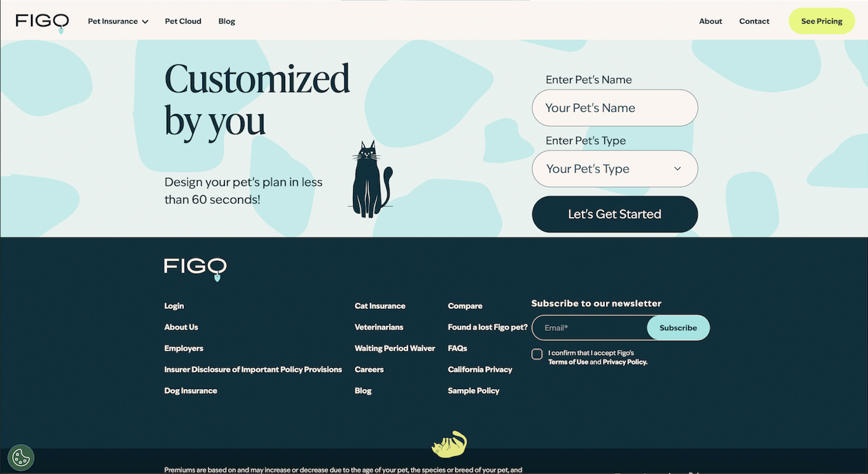Open Dog Insurance link
This screenshot has height=474, width=868.
tap(191, 391)
